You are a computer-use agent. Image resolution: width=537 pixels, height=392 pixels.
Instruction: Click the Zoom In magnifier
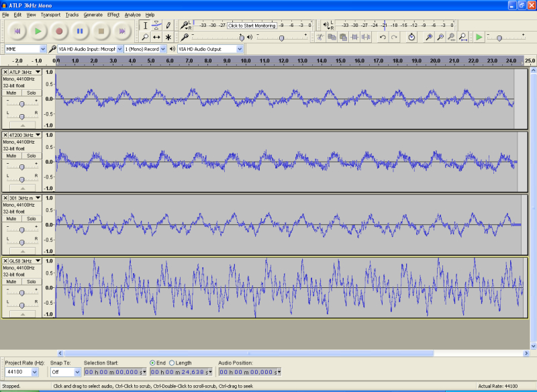pos(429,37)
